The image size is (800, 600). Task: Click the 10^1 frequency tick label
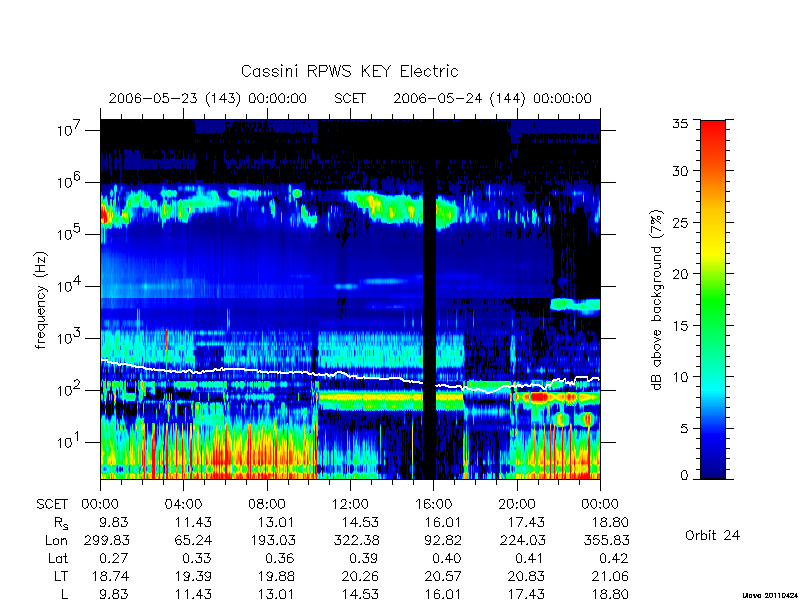tap(70, 441)
